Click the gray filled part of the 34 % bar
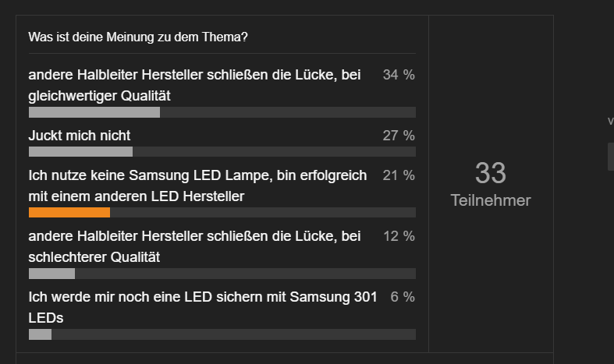This screenshot has width=614, height=364. pyautogui.click(x=94, y=112)
